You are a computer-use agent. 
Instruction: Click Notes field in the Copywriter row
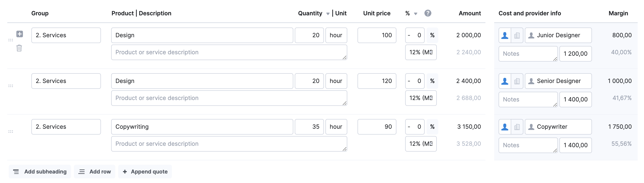point(528,145)
